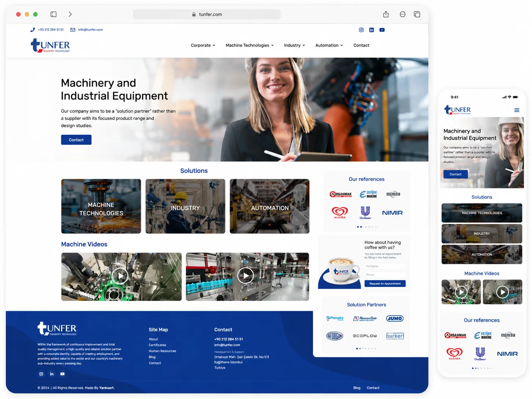Open LinkedIn icon in the desktop top bar
Screen dimensions: 532x399
click(x=371, y=30)
